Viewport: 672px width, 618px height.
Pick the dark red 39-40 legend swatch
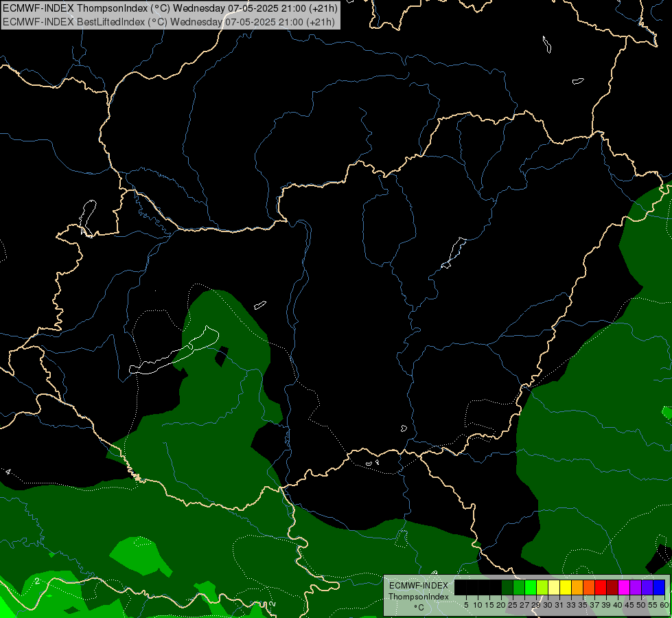pyautogui.click(x=612, y=587)
